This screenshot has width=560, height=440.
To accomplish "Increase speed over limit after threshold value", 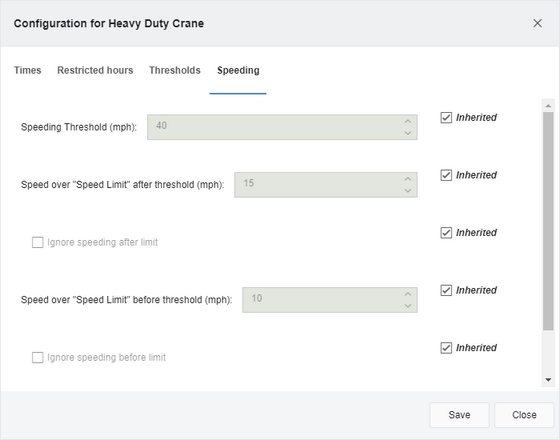I will tap(408, 179).
